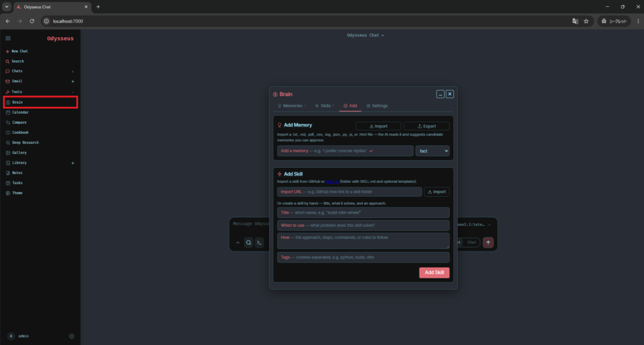Open the Gallery tool
Screen dimensions: 644x345
click(16, 153)
